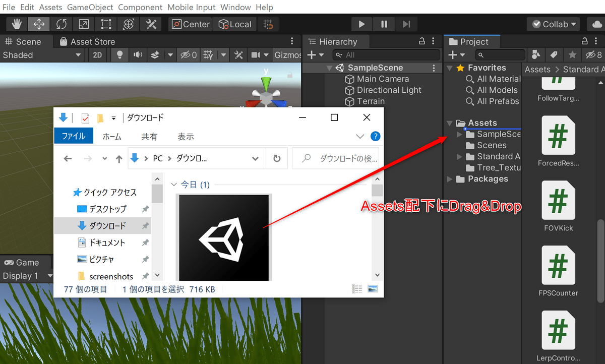Select the Hierarchy tab
605x364 pixels.
coord(332,42)
